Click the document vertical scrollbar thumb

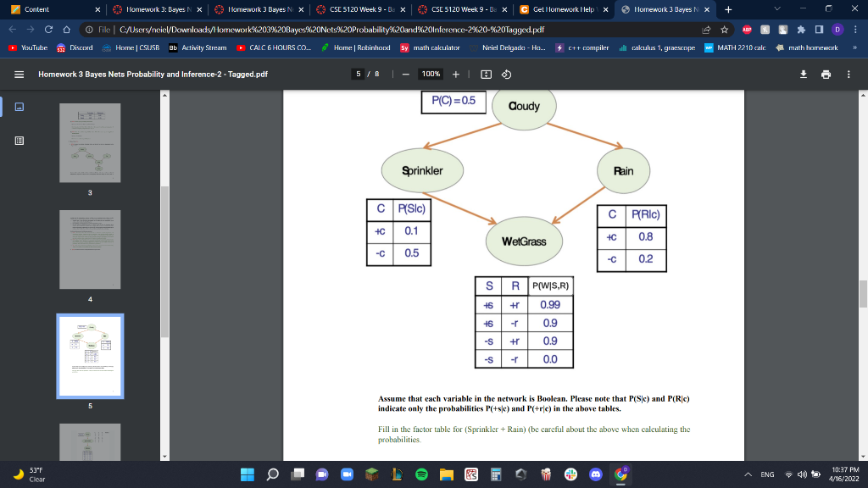[863, 294]
